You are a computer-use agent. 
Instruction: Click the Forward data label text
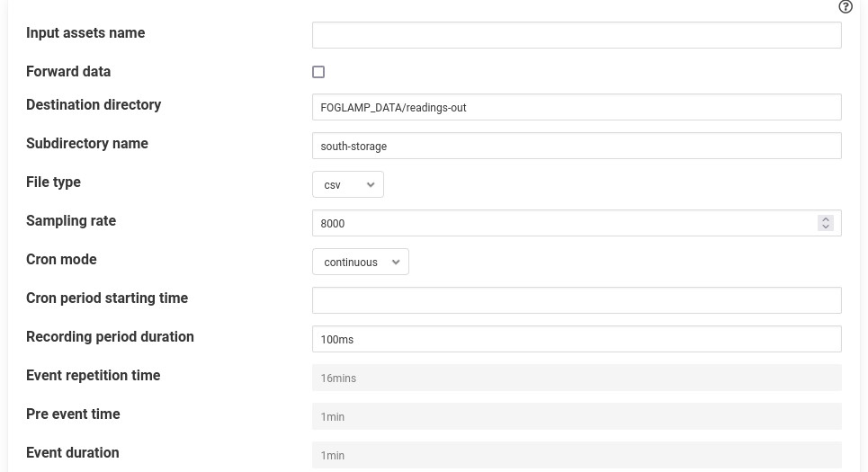click(68, 72)
